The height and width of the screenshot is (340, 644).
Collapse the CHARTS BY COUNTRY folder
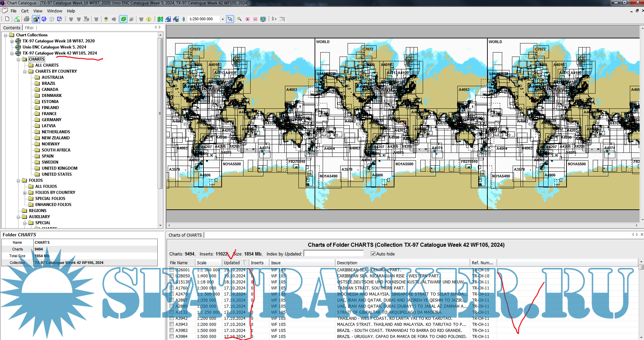pyautogui.click(x=25, y=71)
